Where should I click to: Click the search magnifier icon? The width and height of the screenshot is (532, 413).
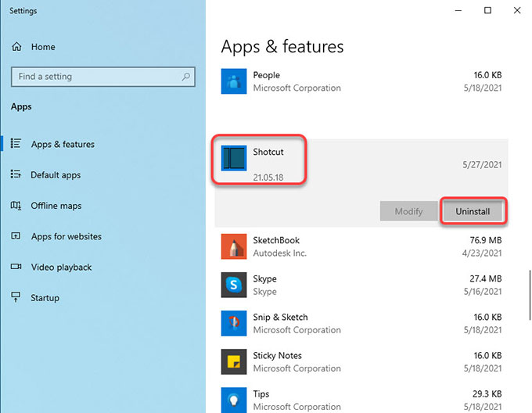185,77
